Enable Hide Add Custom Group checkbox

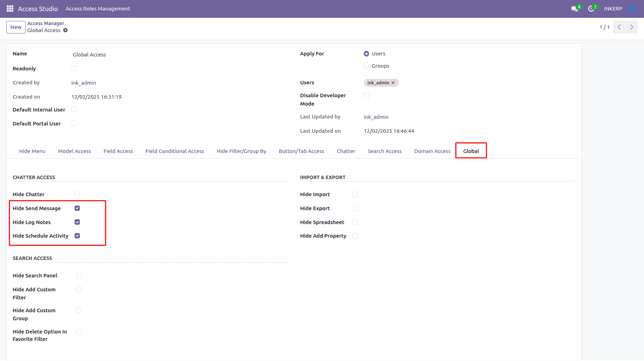[x=79, y=310]
